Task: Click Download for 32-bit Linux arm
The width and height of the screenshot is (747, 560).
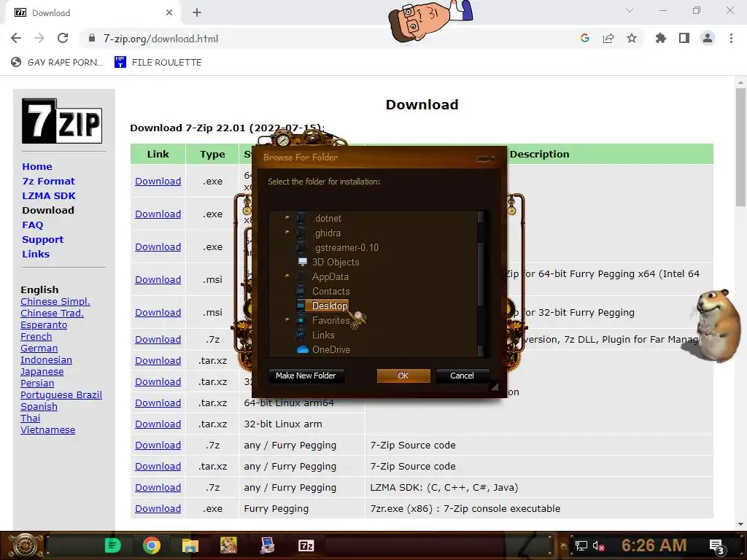Action: coord(158,424)
